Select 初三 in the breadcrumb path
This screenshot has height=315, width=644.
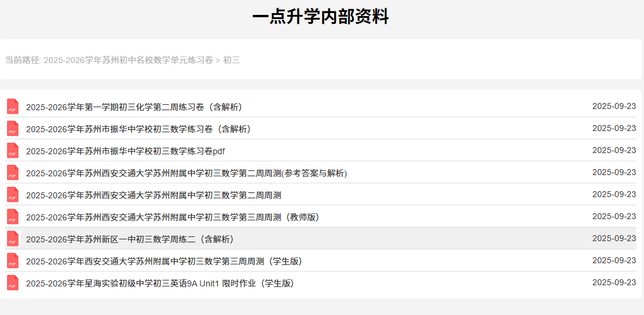pyautogui.click(x=231, y=60)
